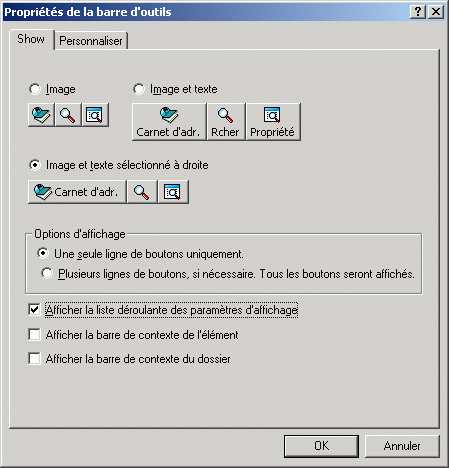
Task: Click magnifier icon in selective-text preview row
Action: coord(142,192)
